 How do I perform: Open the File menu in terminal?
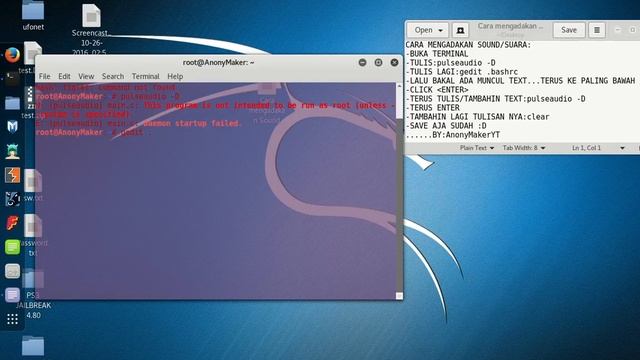point(44,76)
